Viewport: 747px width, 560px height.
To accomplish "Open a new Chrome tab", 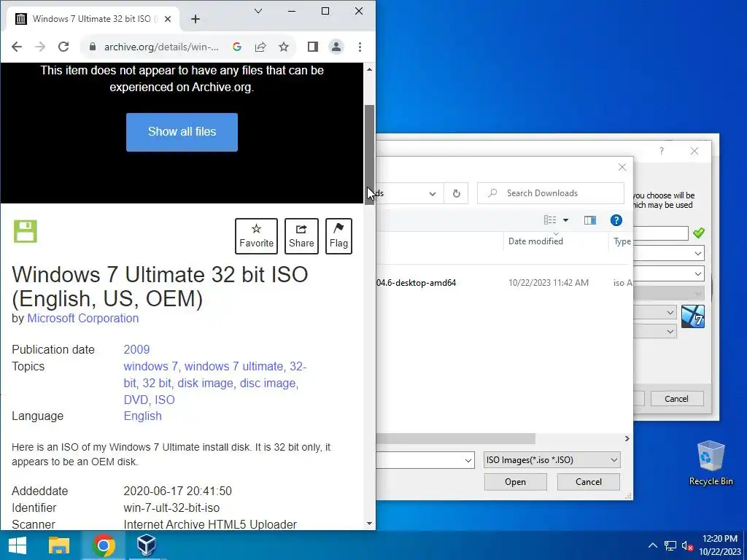I will 196,19.
